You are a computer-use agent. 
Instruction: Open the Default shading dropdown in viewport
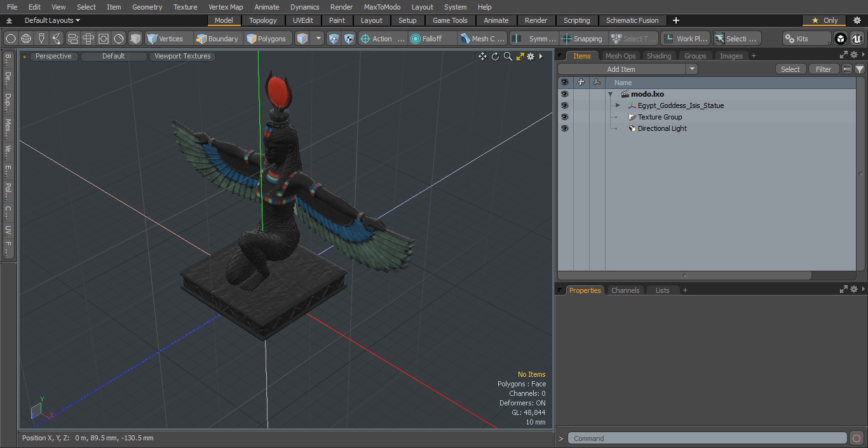pyautogui.click(x=113, y=56)
